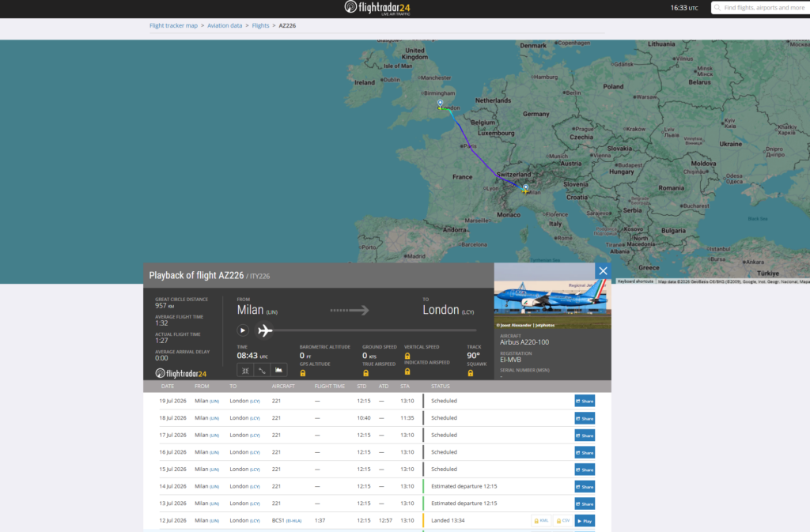This screenshot has width=810, height=532.
Task: Click the 16:33 UTC clock in header
Action: (684, 8)
